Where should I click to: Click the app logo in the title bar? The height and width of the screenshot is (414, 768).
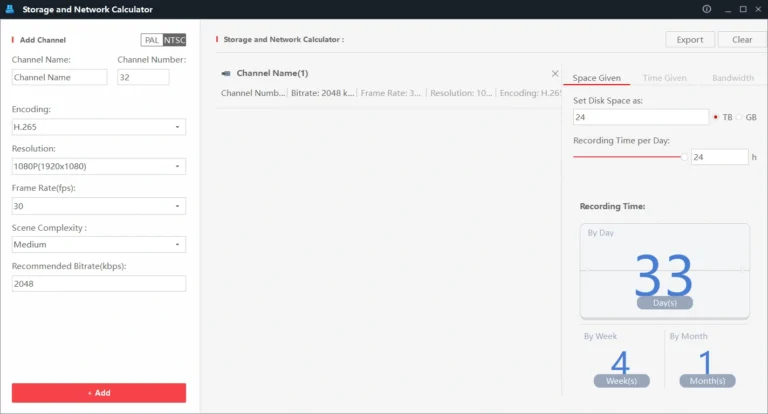[10, 9]
